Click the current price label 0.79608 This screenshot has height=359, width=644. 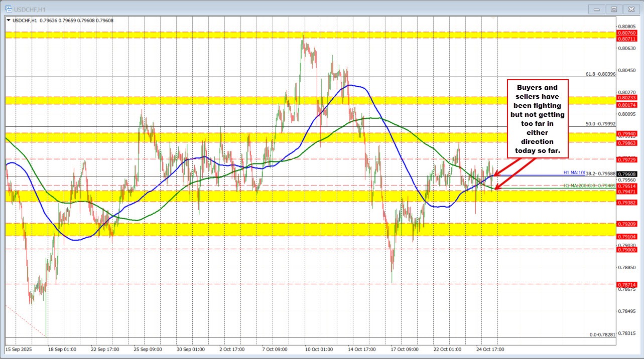coord(627,173)
